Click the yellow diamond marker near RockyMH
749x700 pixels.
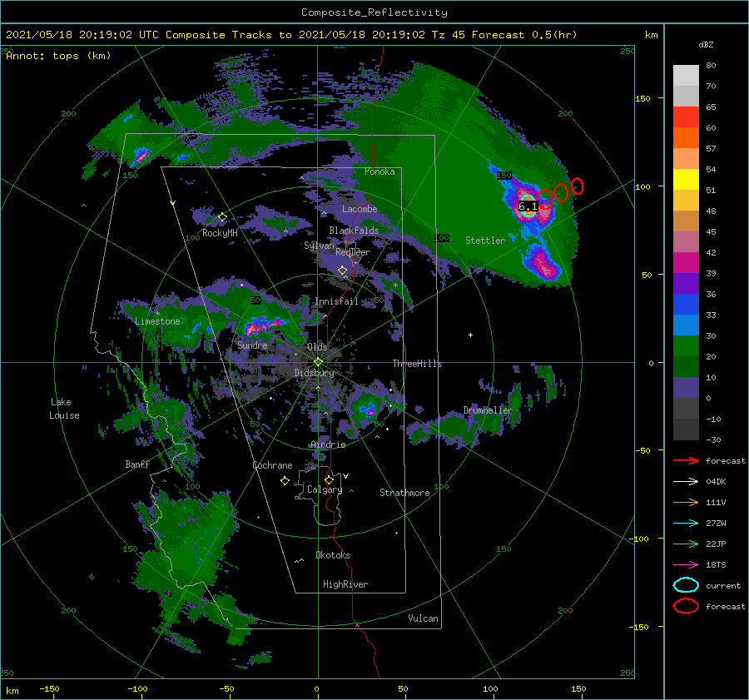(x=222, y=217)
